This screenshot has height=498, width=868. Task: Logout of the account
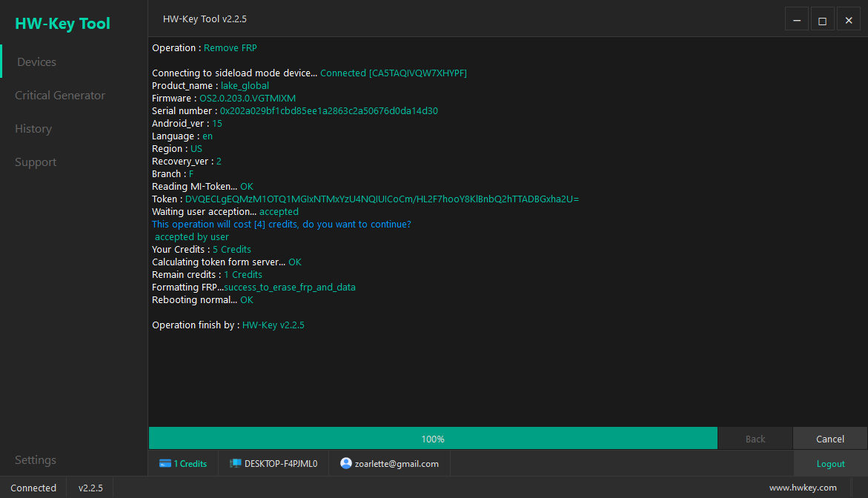click(x=830, y=463)
